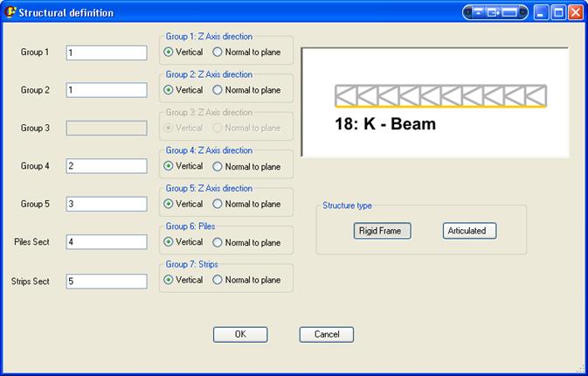Choose the Rigid Frame structure type
This screenshot has height=376, width=588.
click(382, 231)
